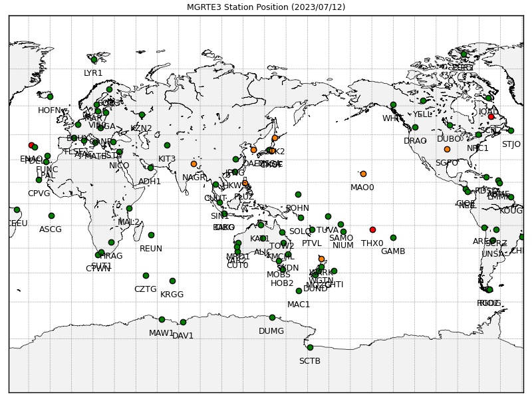Click the REUN station marker
This screenshot has height=399, width=532.
(152, 235)
